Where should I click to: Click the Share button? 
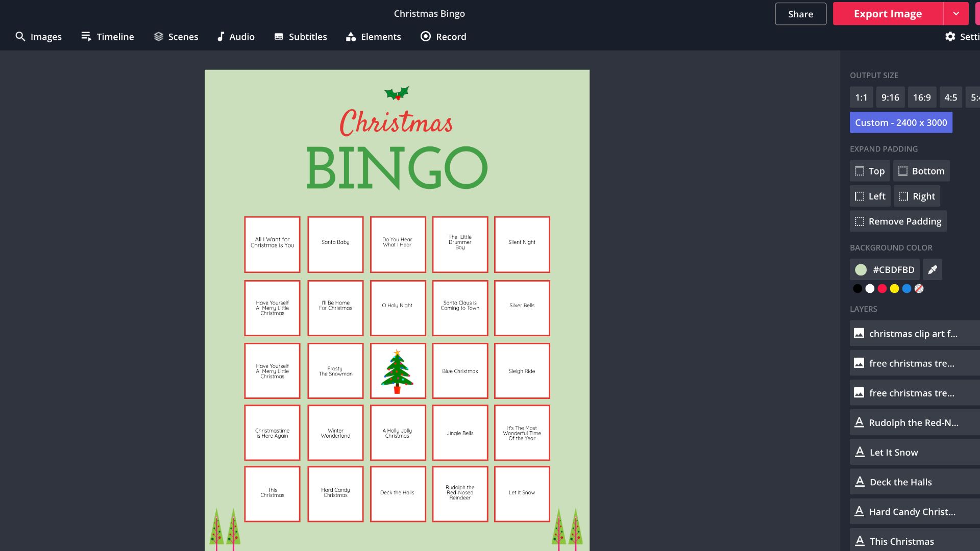(800, 14)
